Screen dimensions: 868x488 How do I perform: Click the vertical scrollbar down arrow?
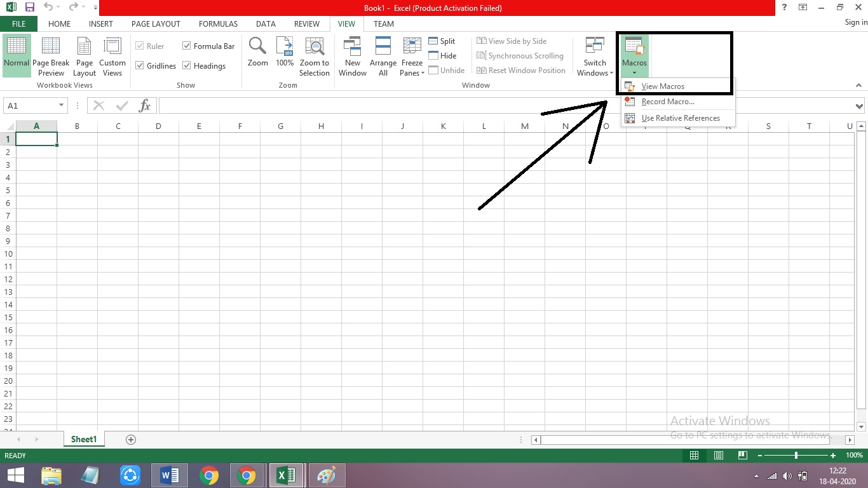point(862,427)
